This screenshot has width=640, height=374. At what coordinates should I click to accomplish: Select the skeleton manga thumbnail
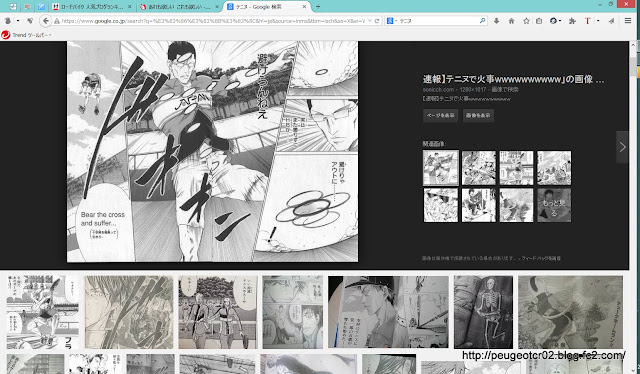tap(483, 312)
